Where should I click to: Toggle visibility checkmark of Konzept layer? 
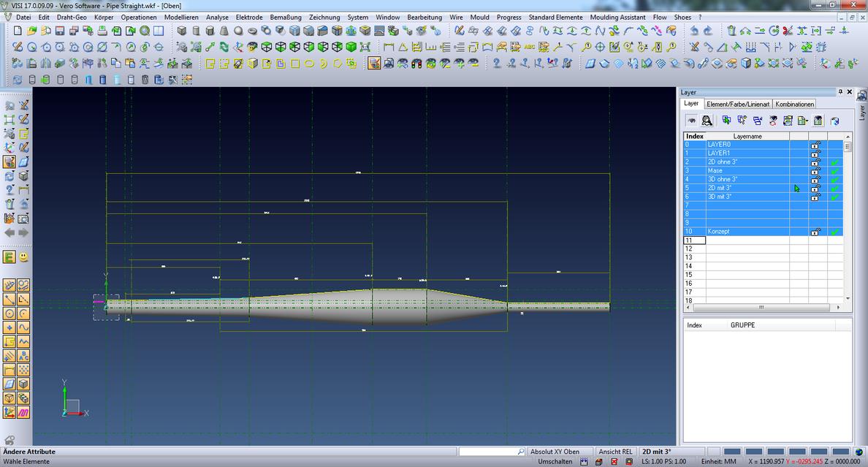click(x=834, y=232)
